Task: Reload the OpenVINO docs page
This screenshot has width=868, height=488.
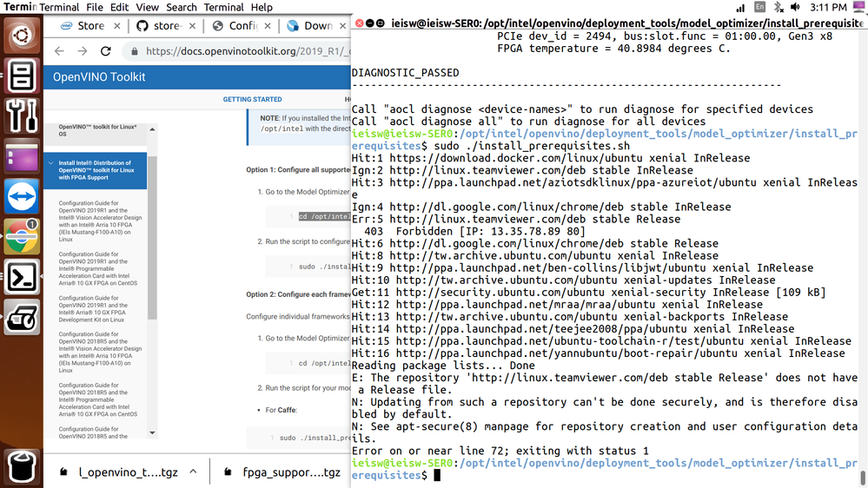Action: click(106, 51)
